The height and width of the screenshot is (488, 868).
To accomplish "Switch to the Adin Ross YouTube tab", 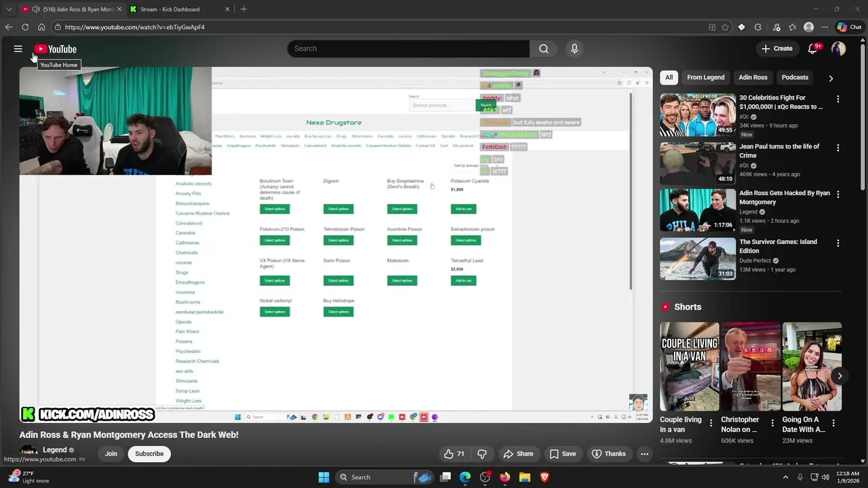I will 71,9.
